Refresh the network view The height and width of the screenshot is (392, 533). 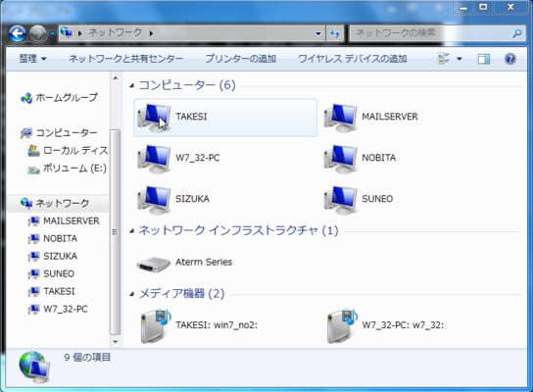click(334, 33)
